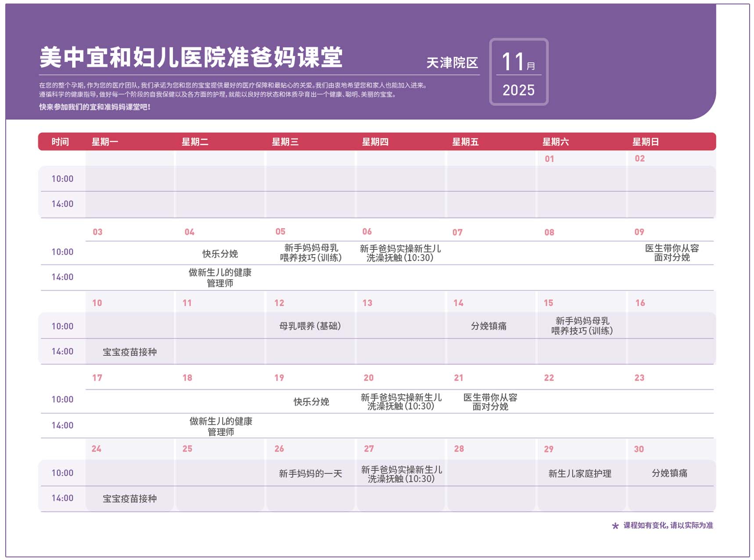Click the 时间 header cell

tap(60, 142)
